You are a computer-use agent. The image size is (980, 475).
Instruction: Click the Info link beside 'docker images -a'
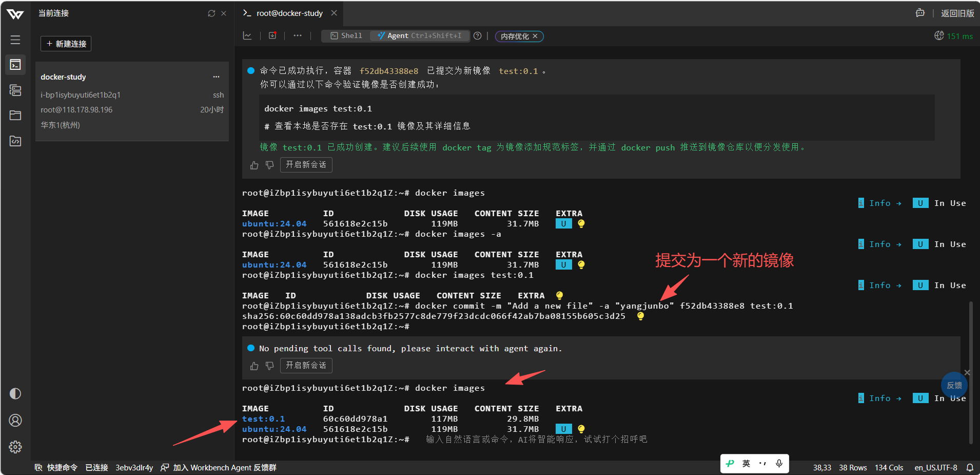pyautogui.click(x=880, y=244)
